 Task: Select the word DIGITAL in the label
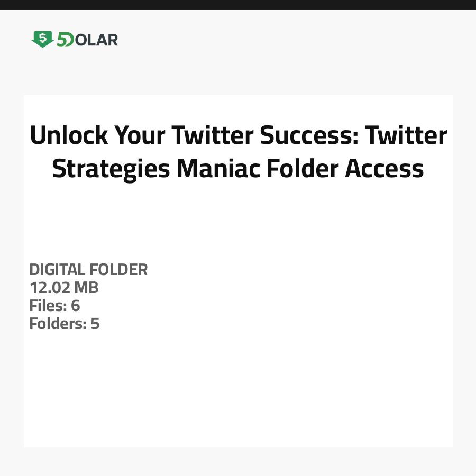(x=57, y=270)
